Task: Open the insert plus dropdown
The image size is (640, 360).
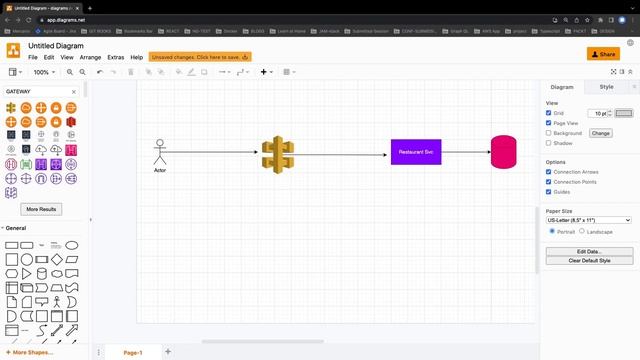Action: pos(266,72)
